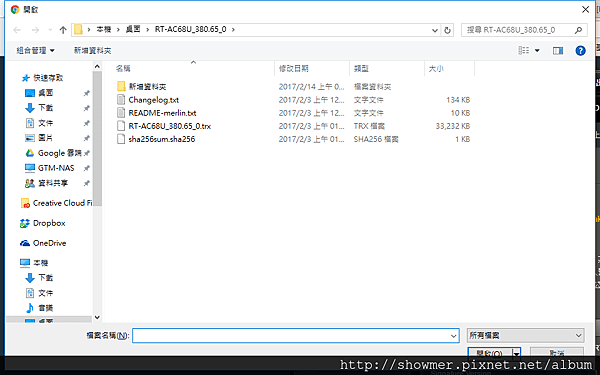This screenshot has width=600, height=375.
Task: Refresh the folder listing
Action: (447, 30)
